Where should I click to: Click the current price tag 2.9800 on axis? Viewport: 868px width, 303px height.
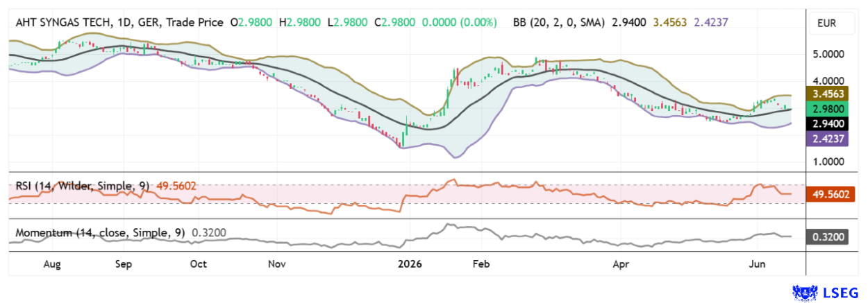point(828,109)
